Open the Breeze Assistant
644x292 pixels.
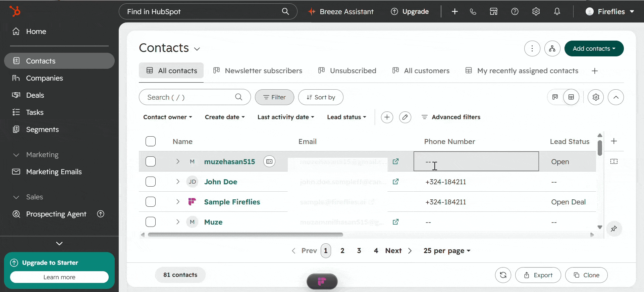point(341,12)
